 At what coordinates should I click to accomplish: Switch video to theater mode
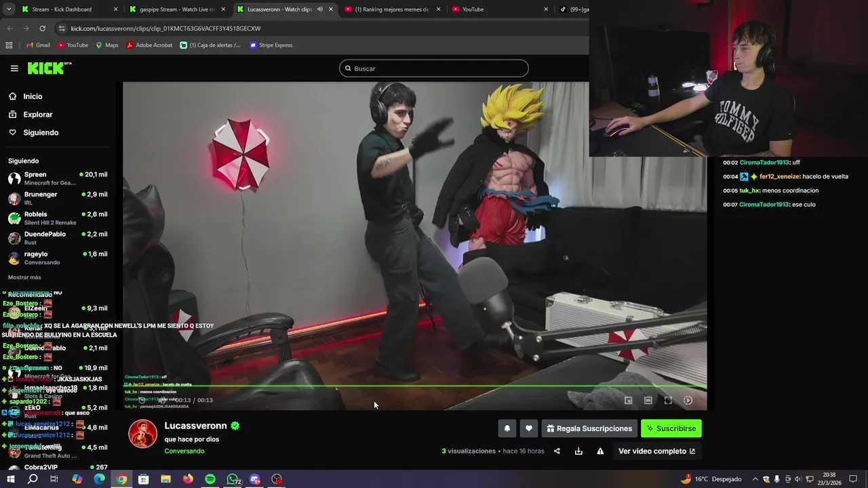point(648,401)
